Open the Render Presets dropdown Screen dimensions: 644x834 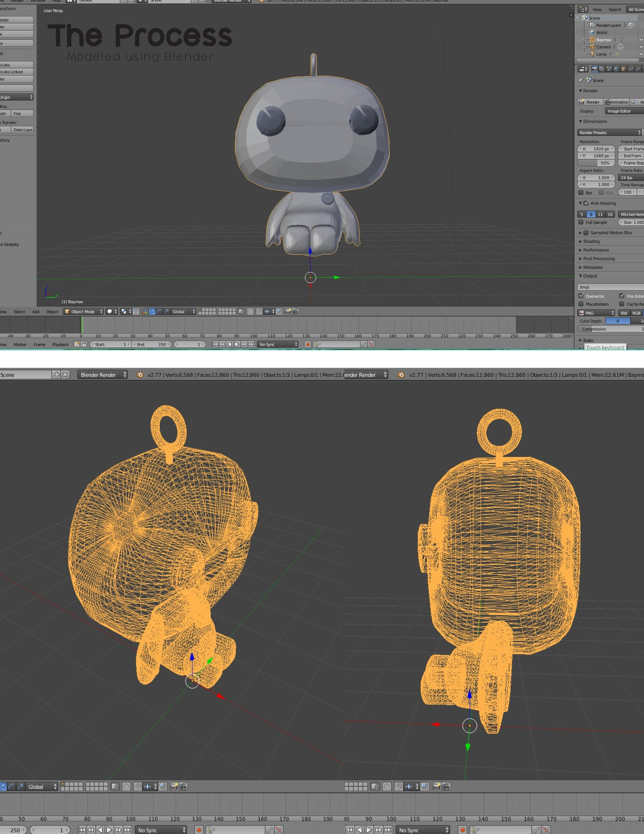tap(609, 132)
